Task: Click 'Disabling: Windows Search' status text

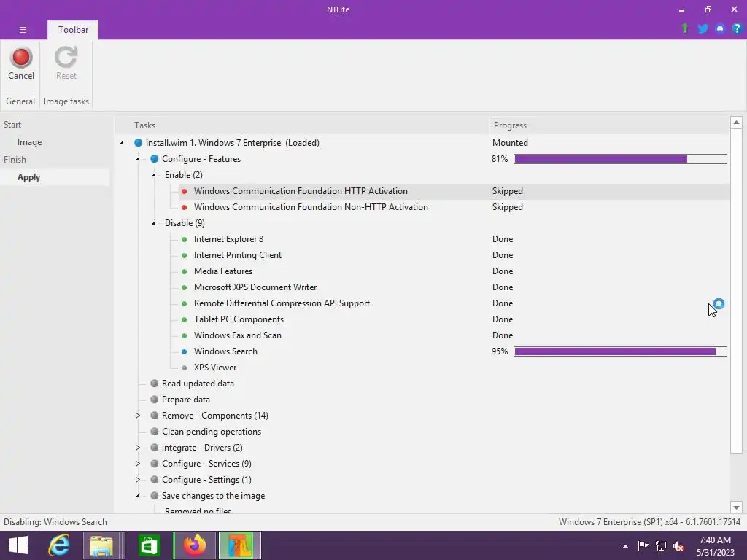Action: click(x=55, y=522)
